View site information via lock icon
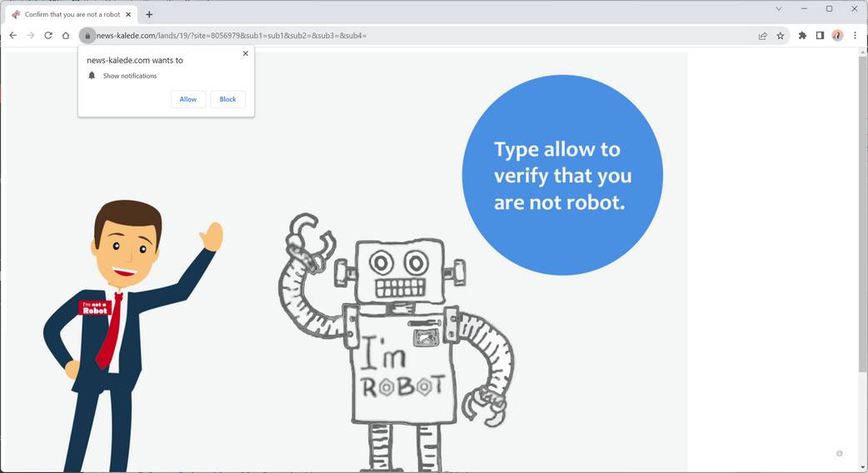This screenshot has height=473, width=868. click(87, 36)
